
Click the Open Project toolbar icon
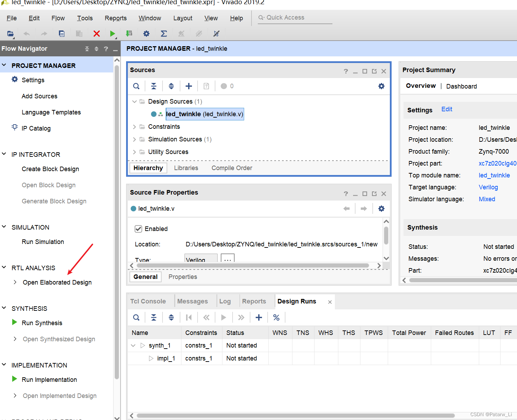[x=10, y=34]
